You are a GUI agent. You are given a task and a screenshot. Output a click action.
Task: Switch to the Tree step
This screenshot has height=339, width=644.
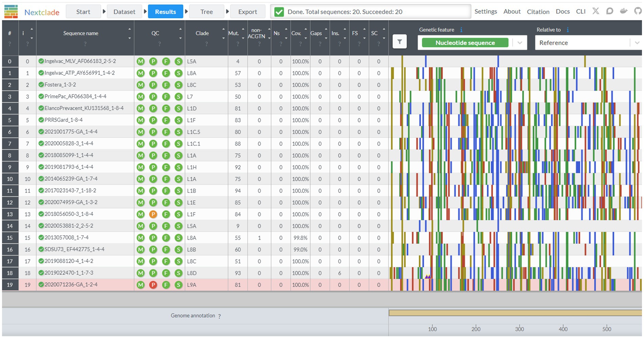pos(207,12)
